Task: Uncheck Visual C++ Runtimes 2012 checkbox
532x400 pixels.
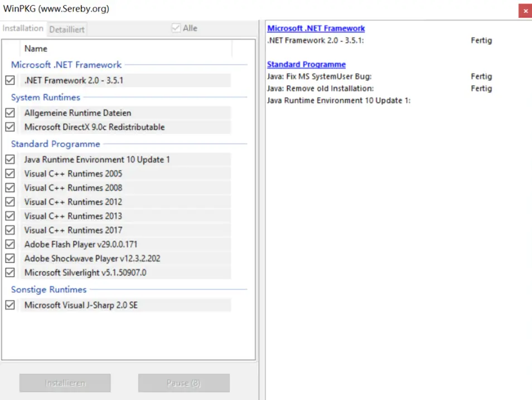Action: coord(10,202)
